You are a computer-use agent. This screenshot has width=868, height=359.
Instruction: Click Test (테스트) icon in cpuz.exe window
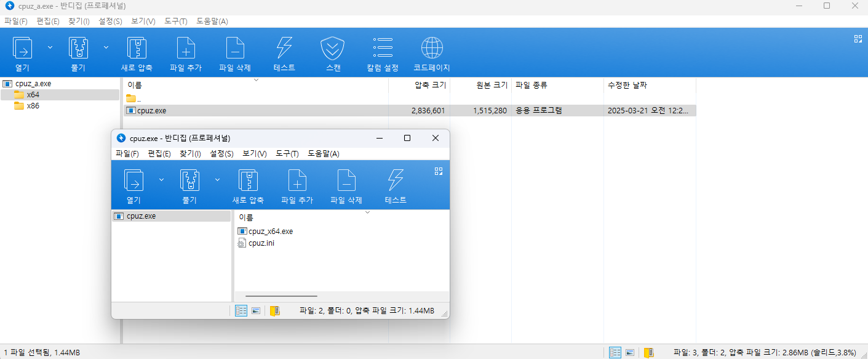coord(396,187)
